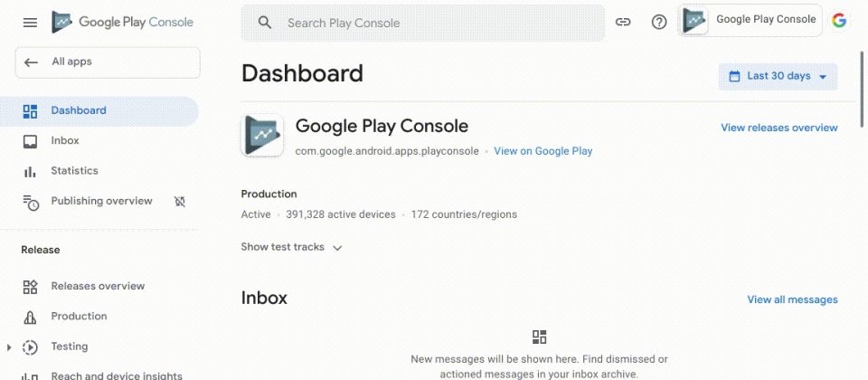Click the Statistics bar chart icon
Viewport: 868px width, 380px height.
[x=30, y=172]
